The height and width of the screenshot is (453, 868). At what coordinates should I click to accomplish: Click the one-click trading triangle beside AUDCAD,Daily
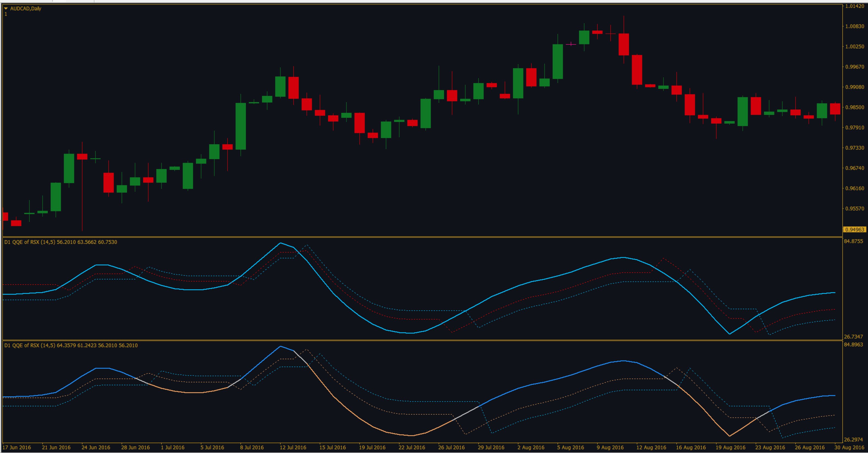pyautogui.click(x=6, y=9)
